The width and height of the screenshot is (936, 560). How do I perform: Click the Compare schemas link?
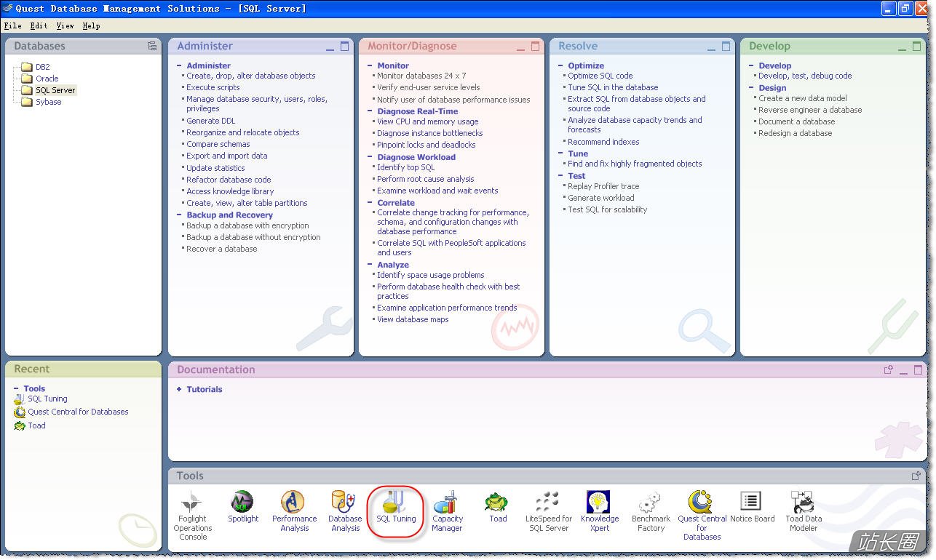click(x=218, y=144)
